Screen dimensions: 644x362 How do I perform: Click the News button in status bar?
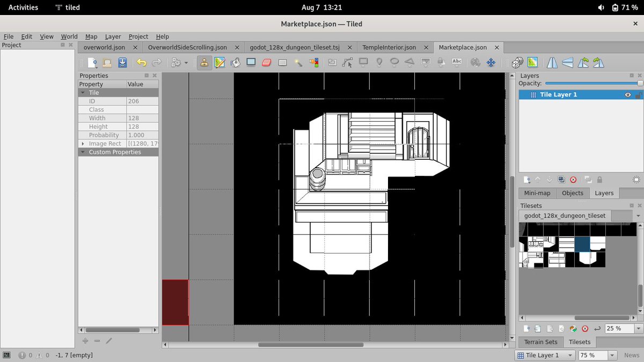pyautogui.click(x=632, y=355)
